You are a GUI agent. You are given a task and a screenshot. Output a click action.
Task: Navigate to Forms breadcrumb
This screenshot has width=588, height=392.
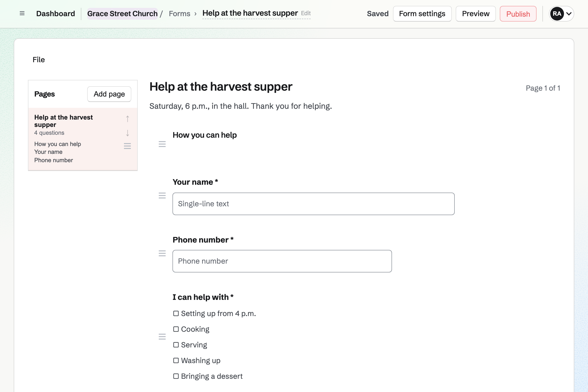(180, 13)
